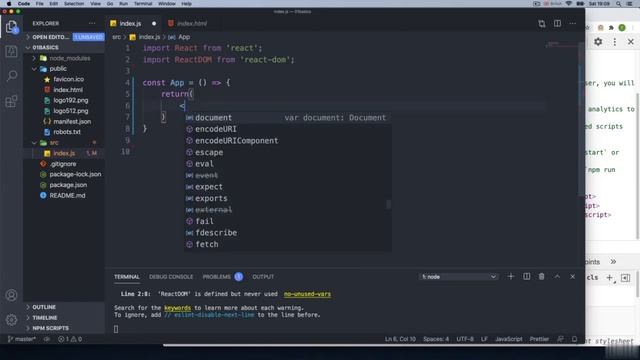640x360 pixels.
Task: Click the feedback icon in status bar
Action: (x=560, y=339)
